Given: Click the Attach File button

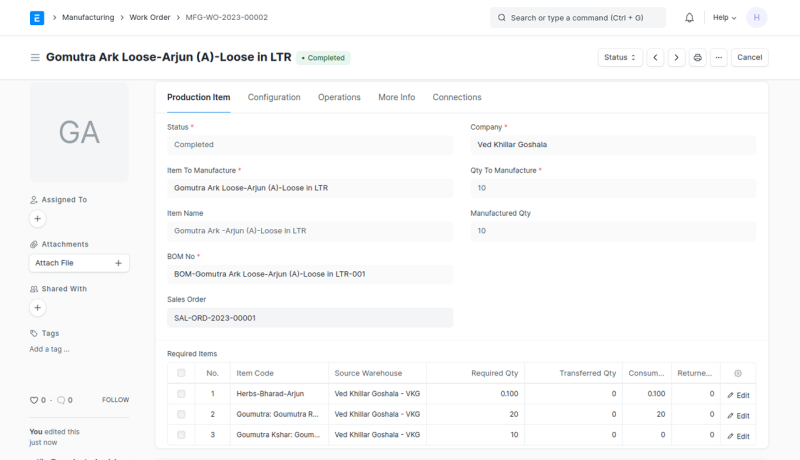Looking at the screenshot, I should (78, 263).
